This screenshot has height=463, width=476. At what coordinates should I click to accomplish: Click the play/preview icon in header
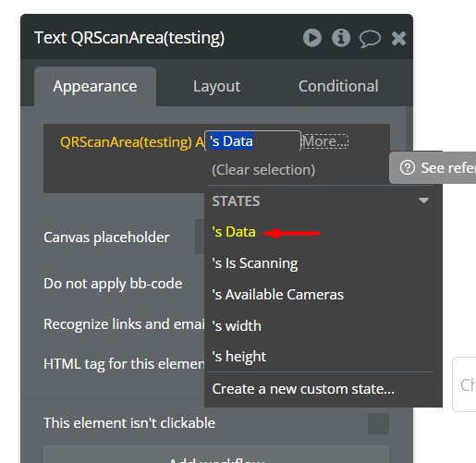point(312,38)
